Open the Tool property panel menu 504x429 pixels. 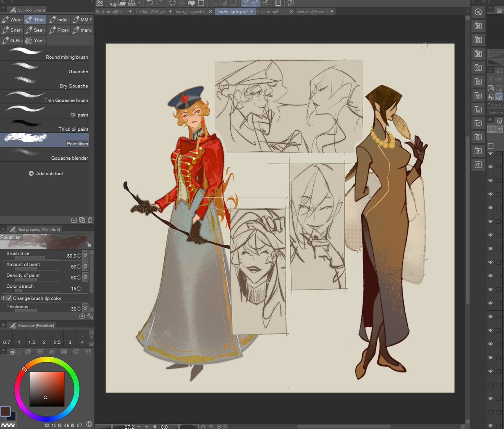(x=3, y=229)
